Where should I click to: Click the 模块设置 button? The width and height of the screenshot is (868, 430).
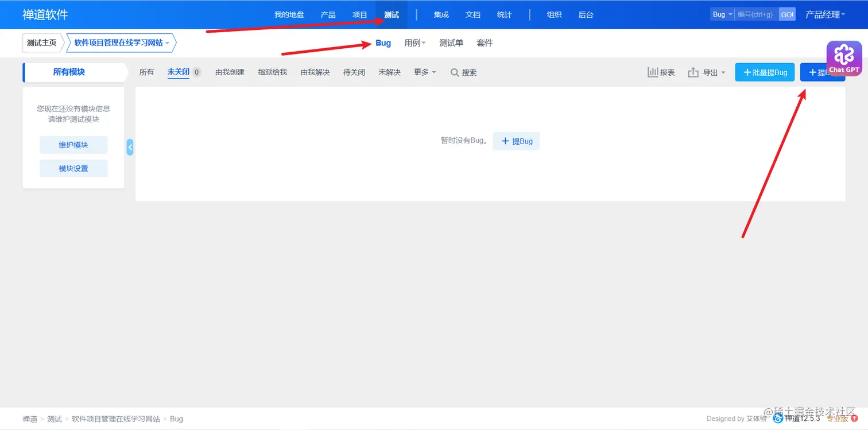pyautogui.click(x=73, y=169)
